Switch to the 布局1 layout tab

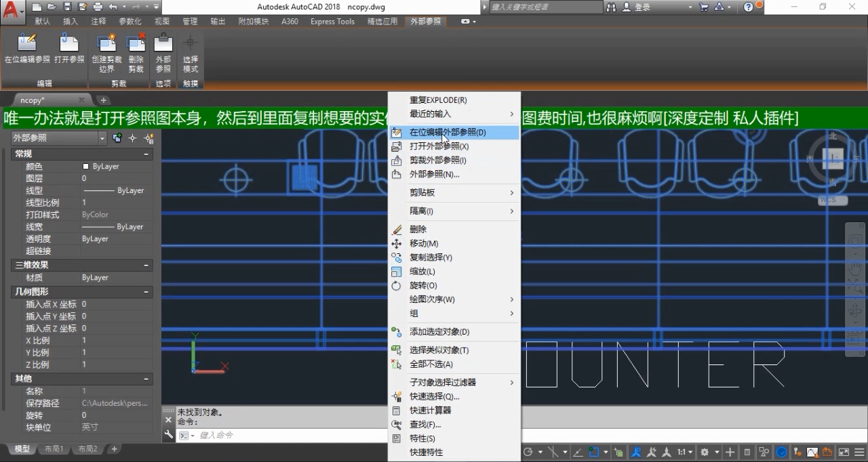pyautogui.click(x=54, y=449)
